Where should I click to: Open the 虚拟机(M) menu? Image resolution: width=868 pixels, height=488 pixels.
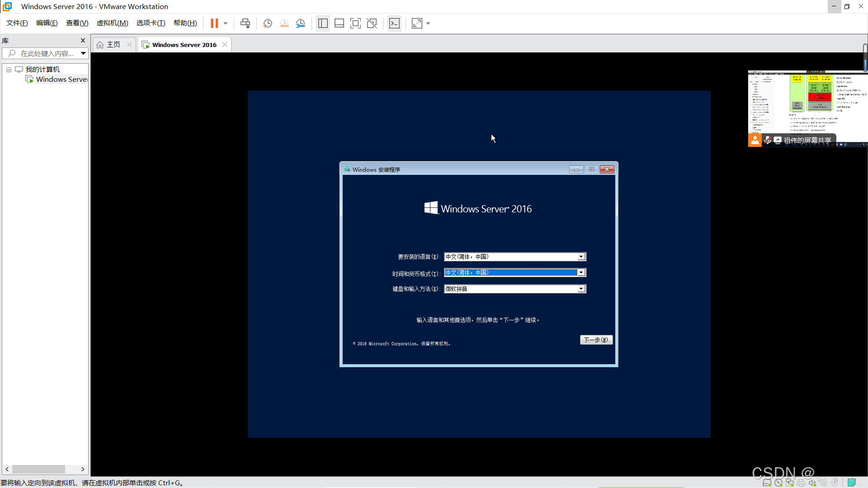[112, 23]
